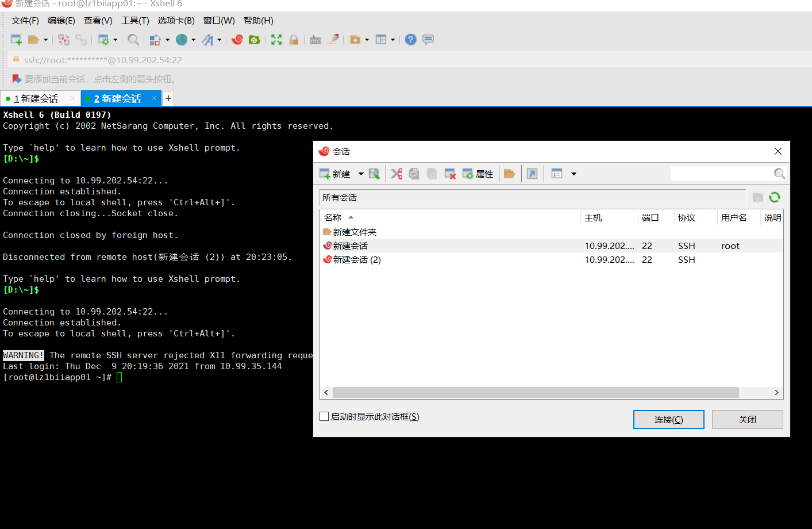Open the 编辑(E) menu

click(61, 21)
